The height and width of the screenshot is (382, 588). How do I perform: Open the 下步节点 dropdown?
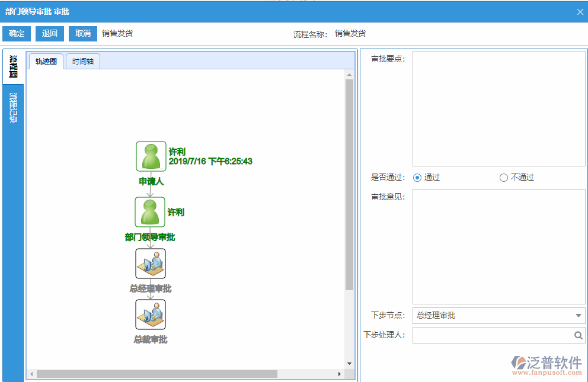click(x=579, y=316)
